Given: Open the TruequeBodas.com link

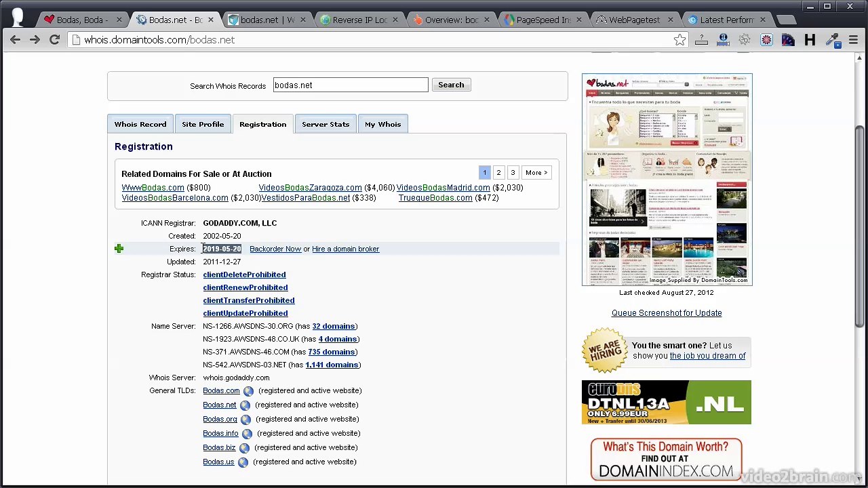Looking at the screenshot, I should tap(435, 198).
